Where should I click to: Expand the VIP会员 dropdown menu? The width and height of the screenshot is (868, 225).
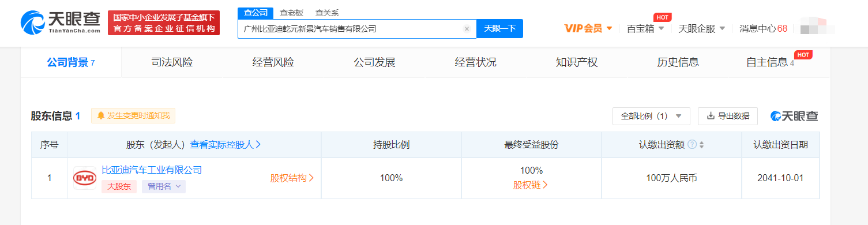[x=588, y=28]
